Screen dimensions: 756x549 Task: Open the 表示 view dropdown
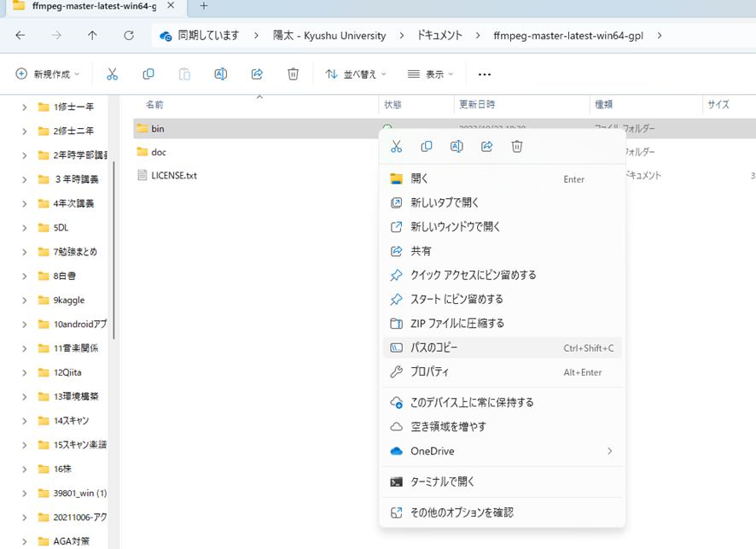pos(430,74)
